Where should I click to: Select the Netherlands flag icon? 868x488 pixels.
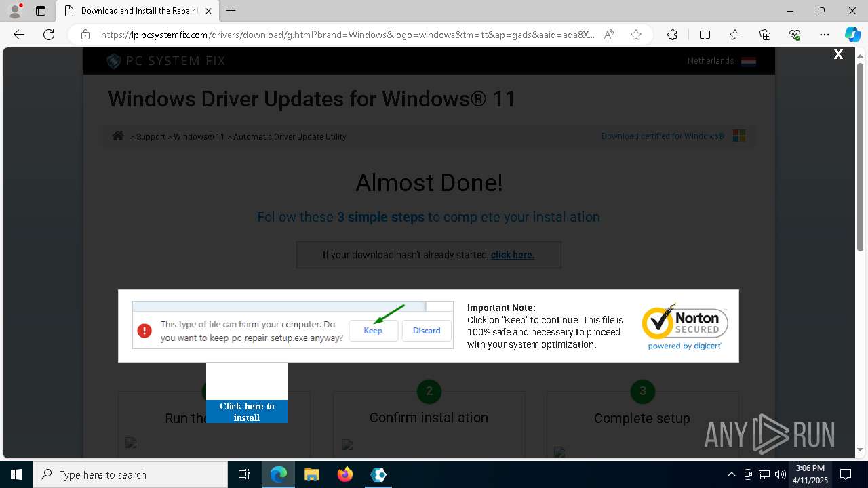[x=749, y=61]
